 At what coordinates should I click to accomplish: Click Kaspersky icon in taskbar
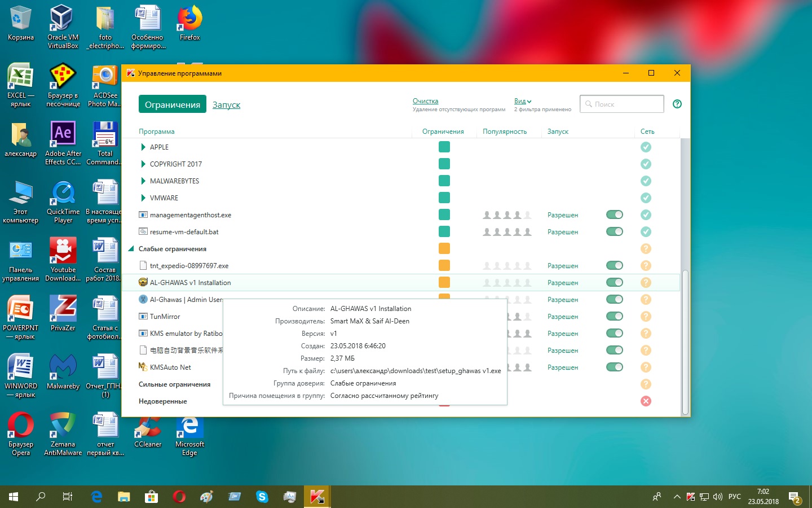pyautogui.click(x=317, y=497)
